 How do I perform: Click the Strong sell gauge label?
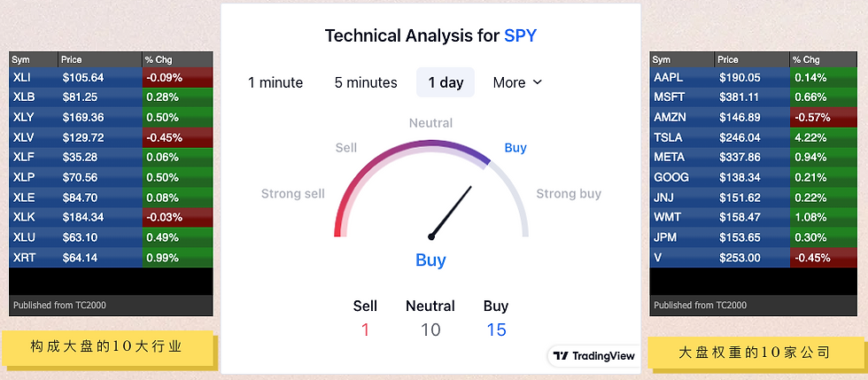[293, 194]
